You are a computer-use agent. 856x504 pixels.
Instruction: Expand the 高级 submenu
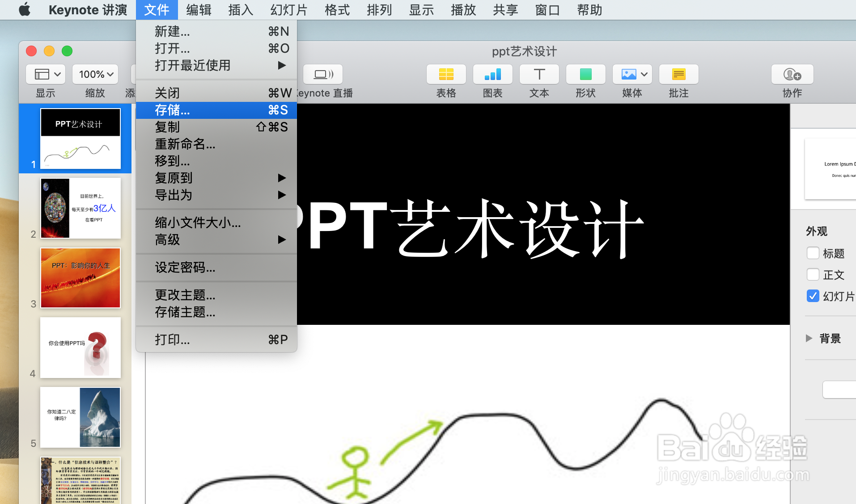[216, 239]
